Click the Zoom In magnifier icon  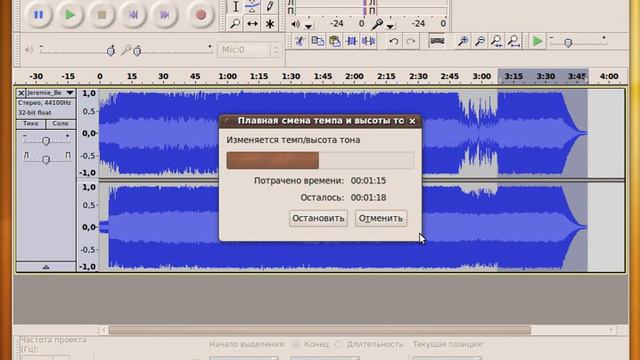[x=462, y=41]
